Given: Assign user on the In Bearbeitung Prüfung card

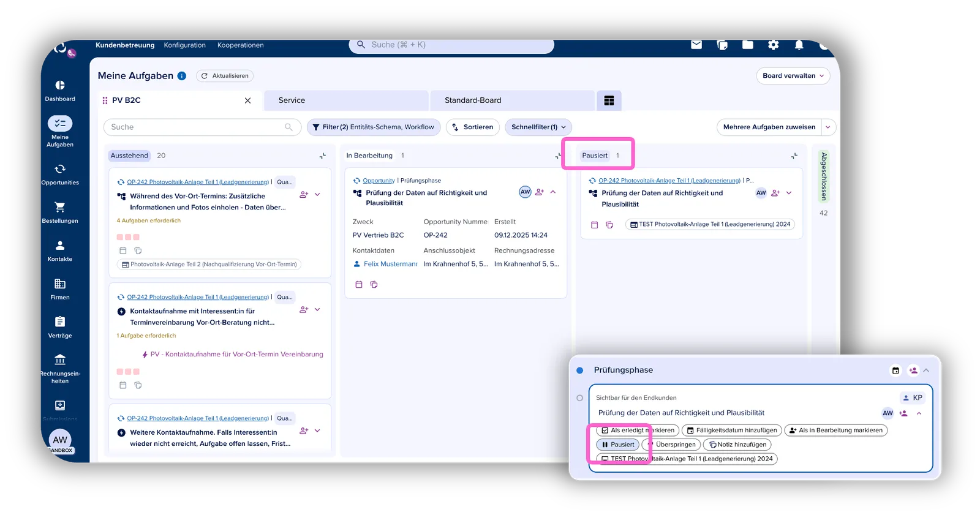Looking at the screenshot, I should pyautogui.click(x=540, y=192).
